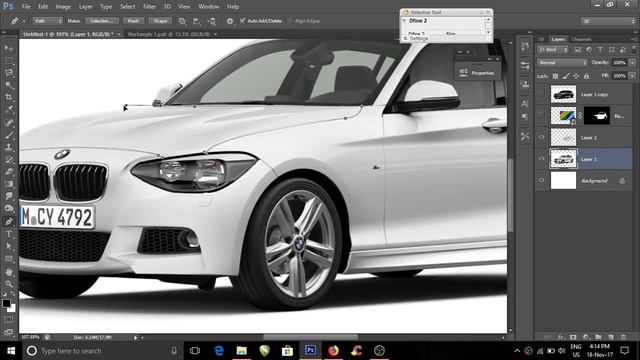Image resolution: width=640 pixels, height=360 pixels.
Task: Open the Filter menu
Action: coord(149,7)
